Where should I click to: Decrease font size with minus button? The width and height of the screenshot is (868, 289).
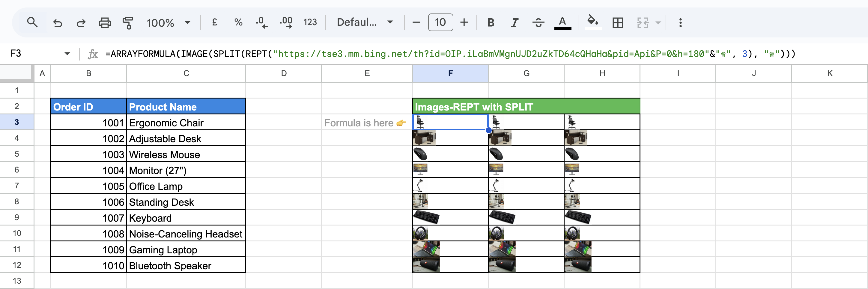click(416, 22)
